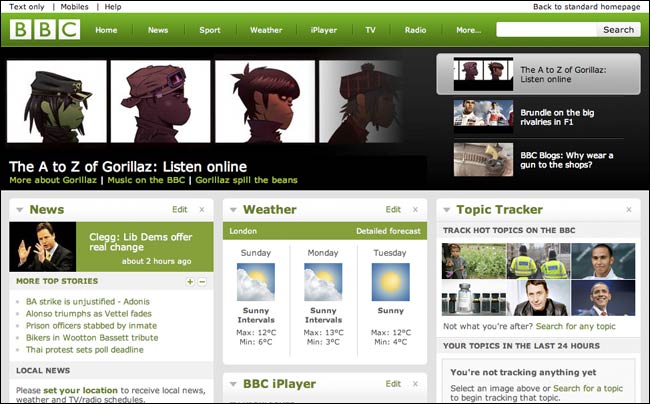Open iPlayer in navigation bar

pos(324,30)
